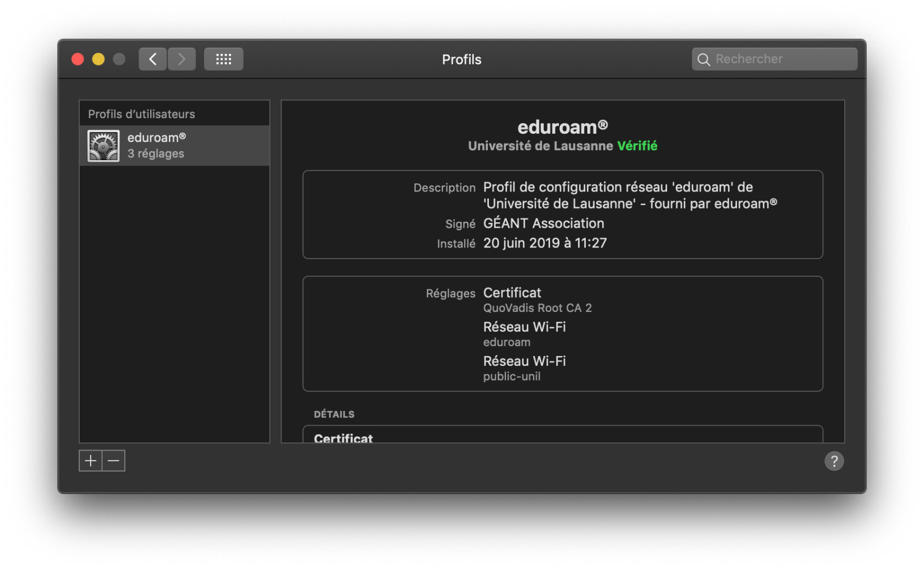The image size is (924, 570).
Task: Click the Réseau Wi-Fi entry above 'eduroam'
Action: coord(525,327)
